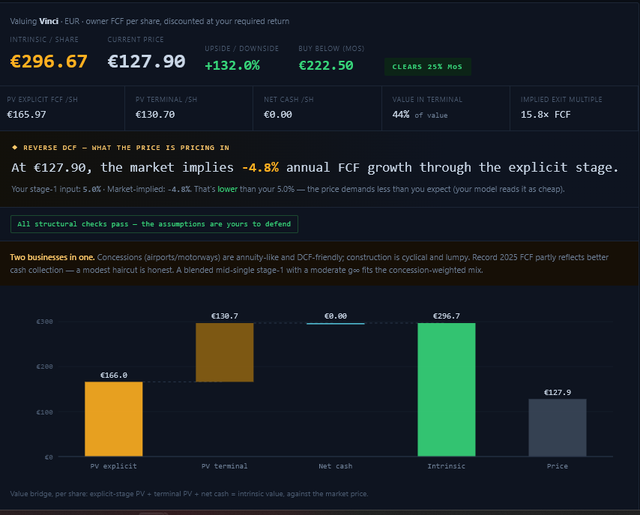Click the Valuing Vinci header line
This screenshot has height=515, width=640.
149,21
